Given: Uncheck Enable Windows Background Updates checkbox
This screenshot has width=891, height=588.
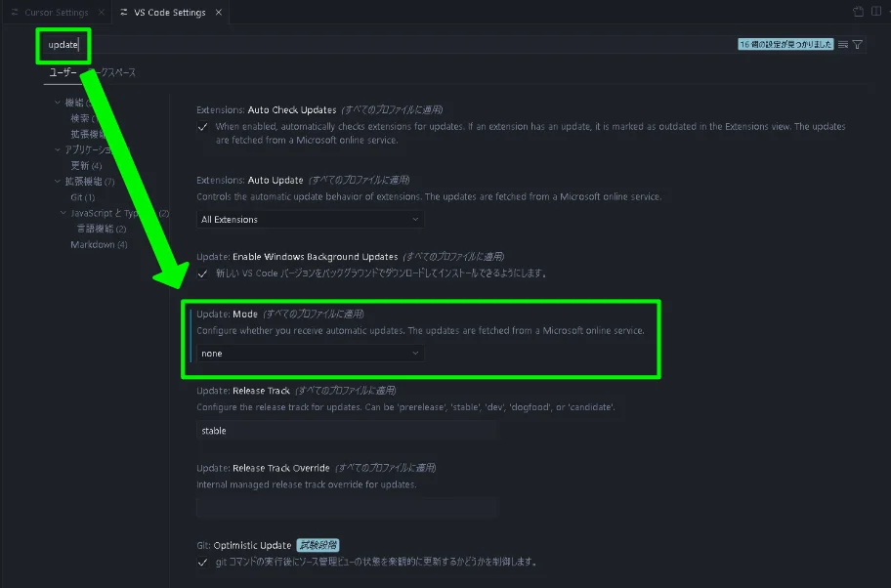Looking at the screenshot, I should pos(202,273).
